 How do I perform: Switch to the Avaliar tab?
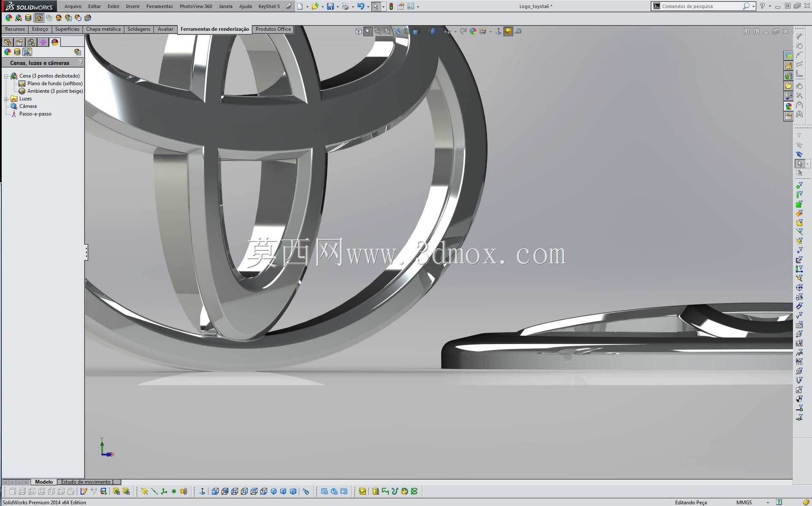click(x=165, y=29)
